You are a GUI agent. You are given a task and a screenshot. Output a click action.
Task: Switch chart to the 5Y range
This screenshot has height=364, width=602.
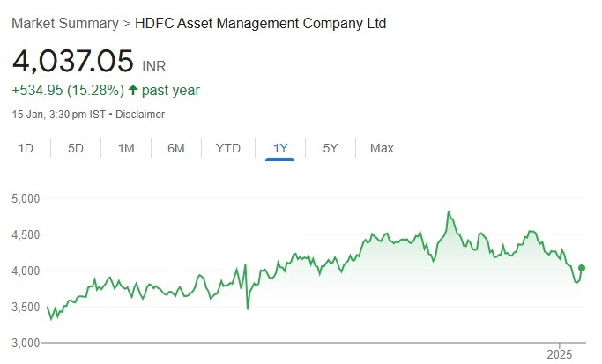click(331, 148)
